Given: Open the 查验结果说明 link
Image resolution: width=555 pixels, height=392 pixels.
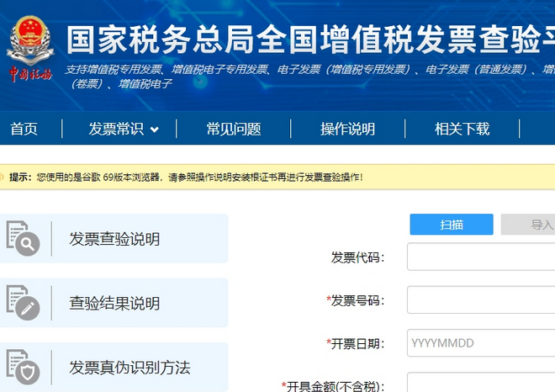Looking at the screenshot, I should (114, 303).
